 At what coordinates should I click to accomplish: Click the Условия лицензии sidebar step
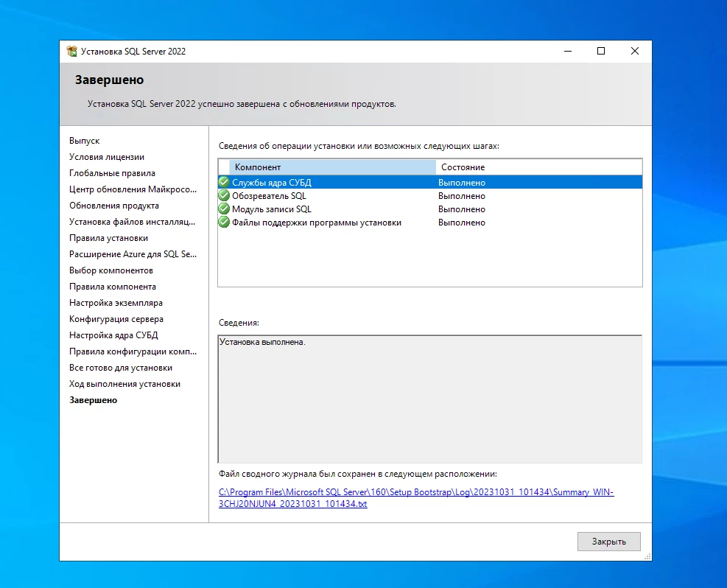107,157
